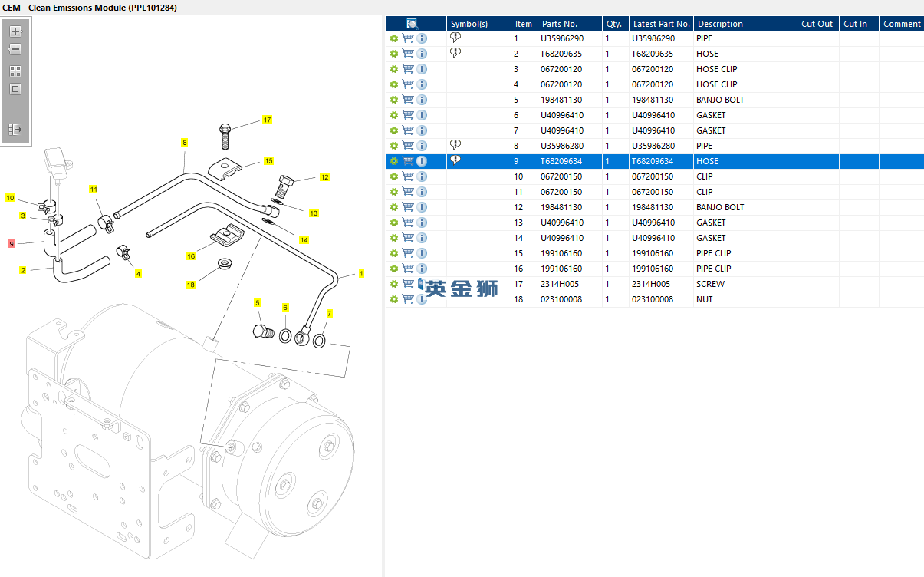Click highlighted callout 9 on diagram
Viewport: 924px width, 577px height.
coord(12,243)
